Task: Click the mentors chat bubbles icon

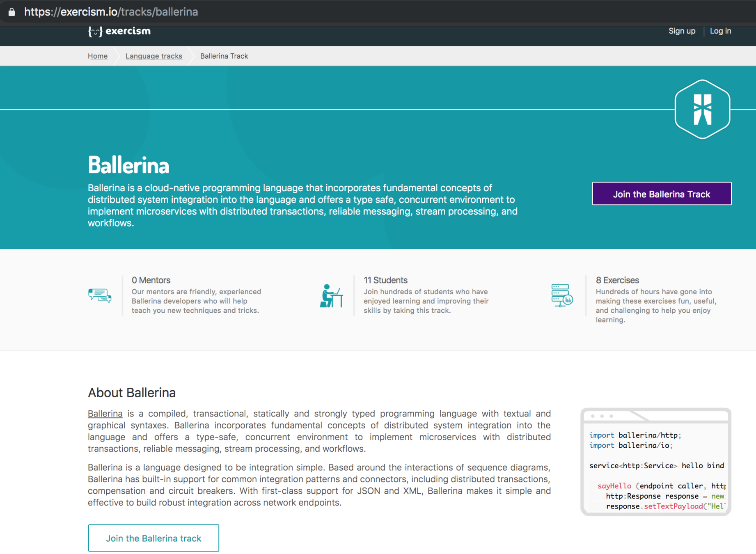Action: click(x=100, y=295)
